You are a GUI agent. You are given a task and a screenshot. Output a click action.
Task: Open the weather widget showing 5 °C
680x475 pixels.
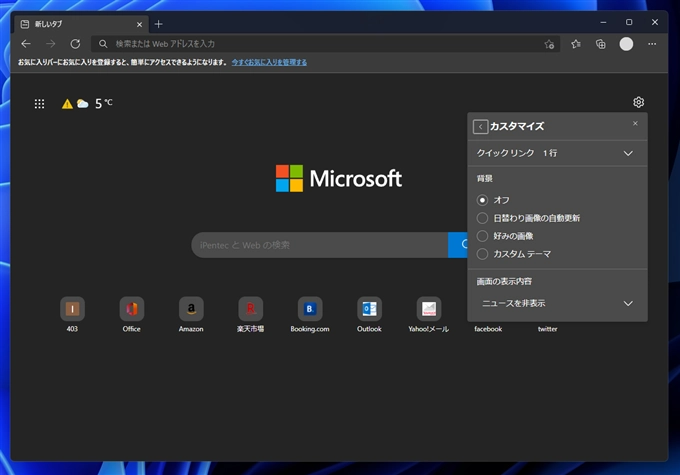pyautogui.click(x=87, y=103)
